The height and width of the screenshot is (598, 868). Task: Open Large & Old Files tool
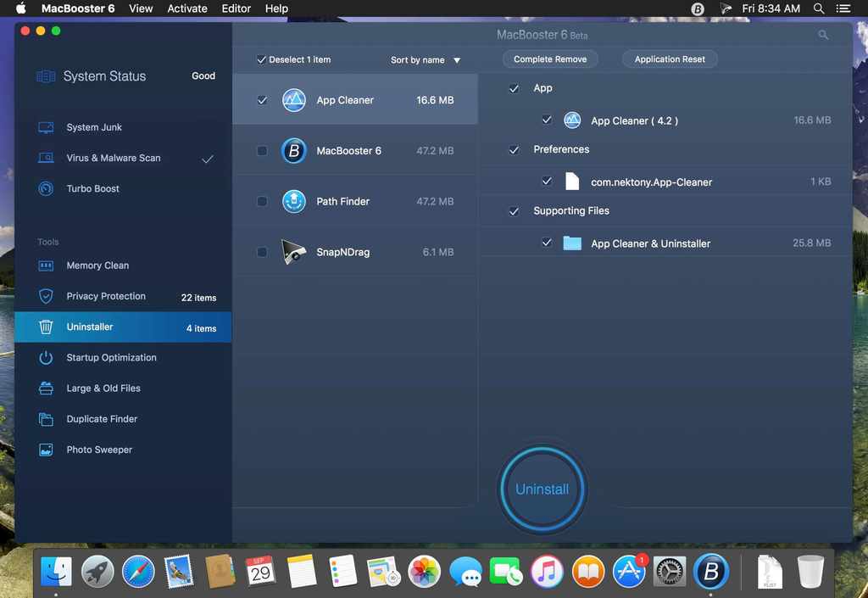click(x=103, y=388)
